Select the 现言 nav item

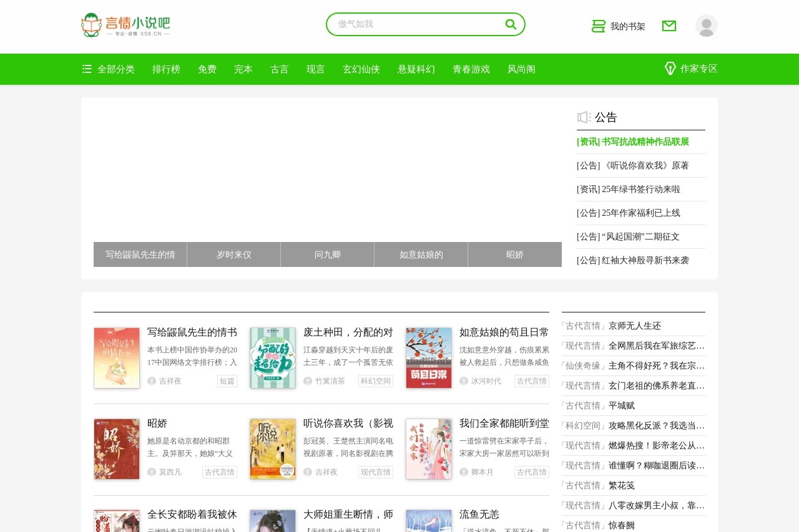pos(316,69)
